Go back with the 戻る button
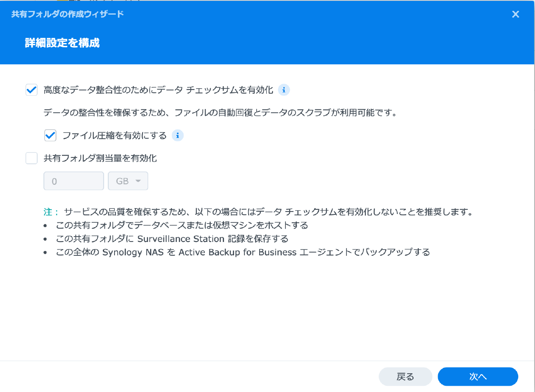This screenshot has height=392, width=535. tap(405, 377)
